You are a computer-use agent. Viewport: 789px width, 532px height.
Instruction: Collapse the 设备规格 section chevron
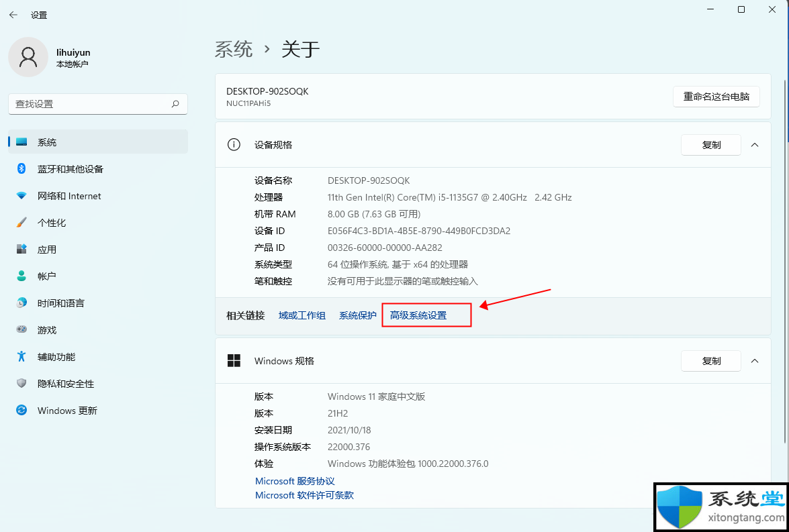pos(754,145)
